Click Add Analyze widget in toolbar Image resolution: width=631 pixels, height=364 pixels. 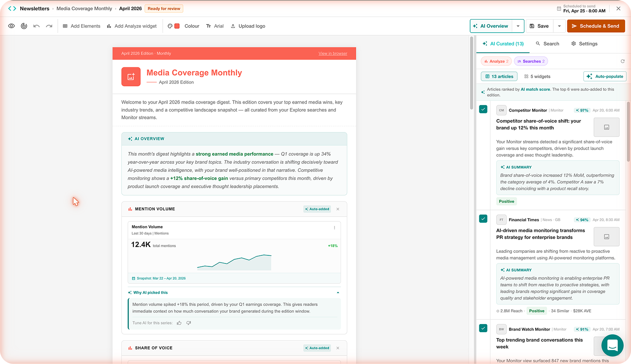click(x=132, y=26)
